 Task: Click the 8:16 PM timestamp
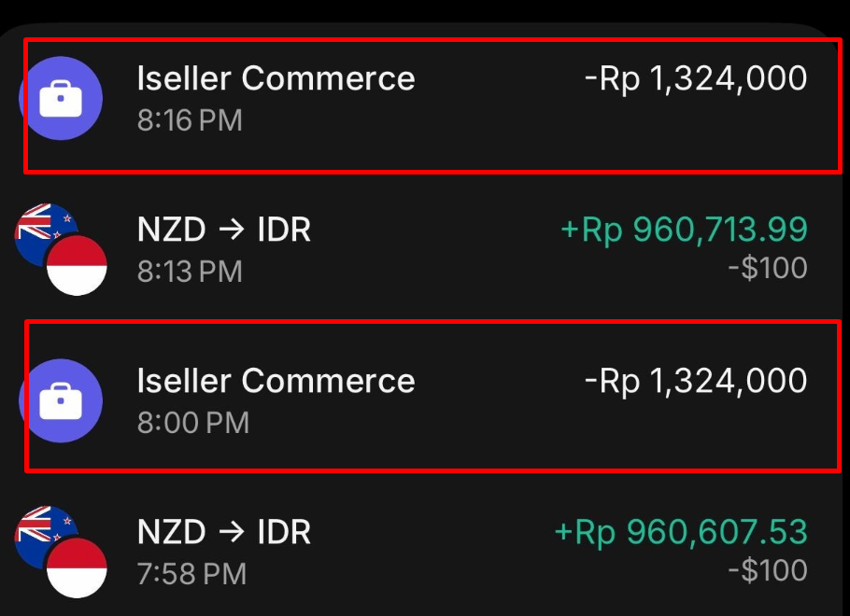[x=190, y=120]
